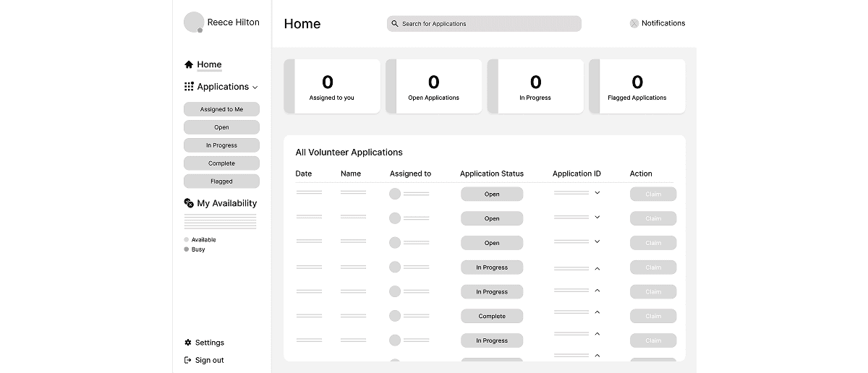This screenshot has width=868, height=373.
Task: Focus the Search for Applications field
Action: coord(484,24)
